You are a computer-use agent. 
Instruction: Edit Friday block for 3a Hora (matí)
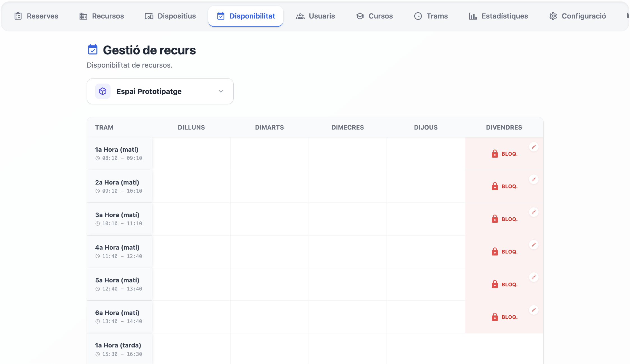point(534,212)
